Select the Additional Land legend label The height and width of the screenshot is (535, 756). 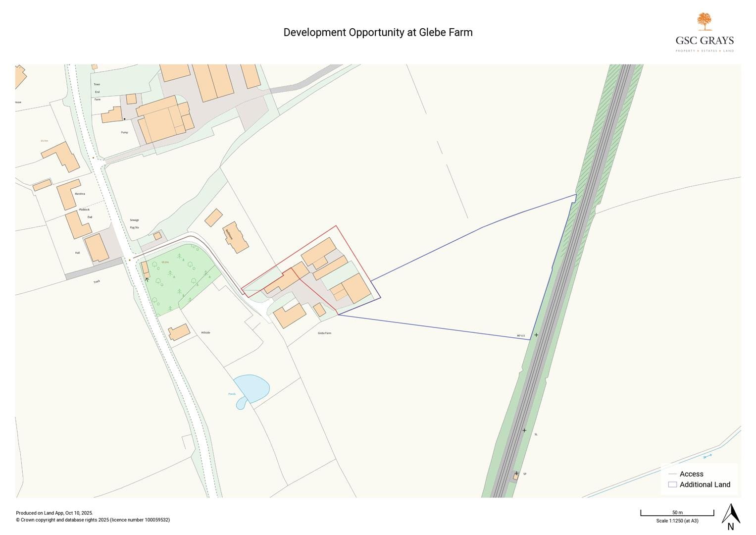[x=705, y=484]
